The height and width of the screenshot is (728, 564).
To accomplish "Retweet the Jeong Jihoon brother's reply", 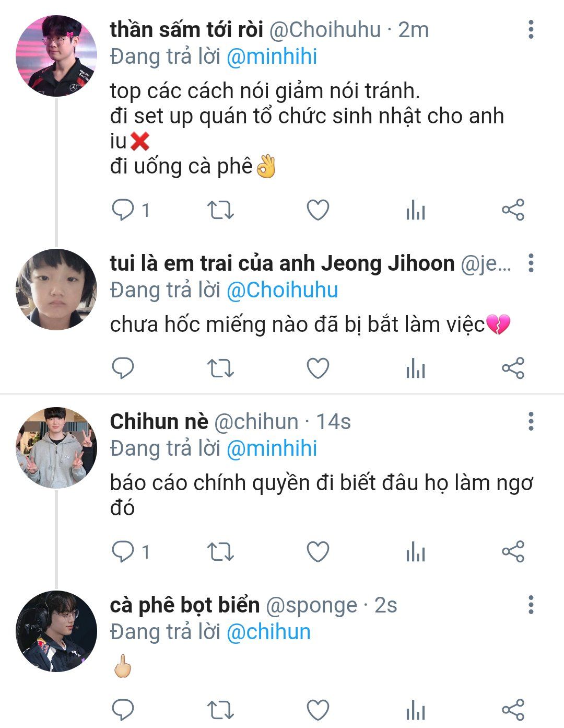I will [x=220, y=368].
